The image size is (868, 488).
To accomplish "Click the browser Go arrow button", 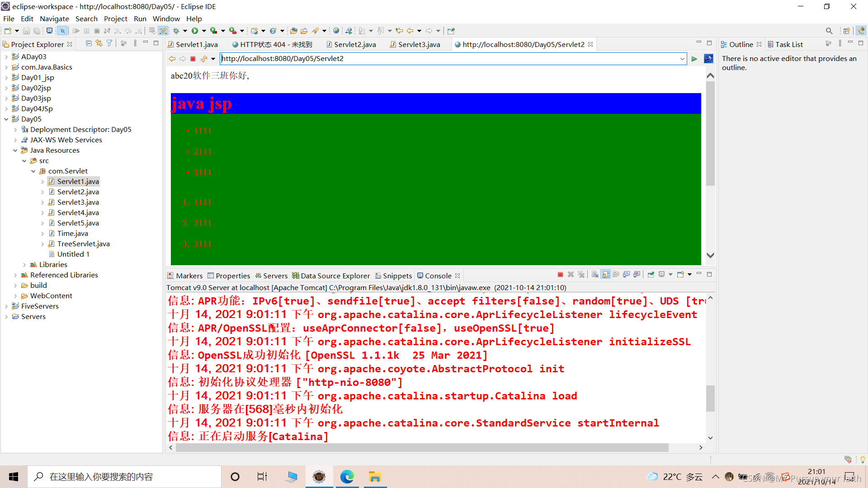I will coord(694,59).
